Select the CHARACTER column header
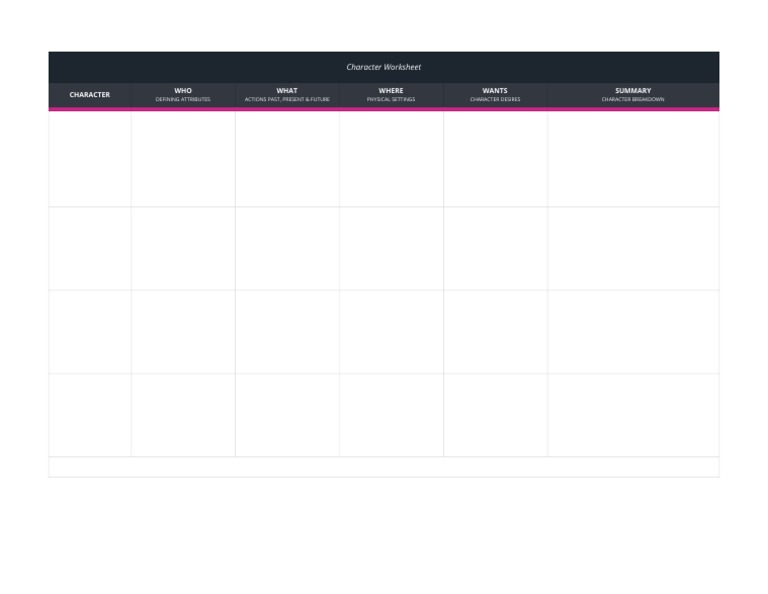768x594 pixels. click(90, 95)
